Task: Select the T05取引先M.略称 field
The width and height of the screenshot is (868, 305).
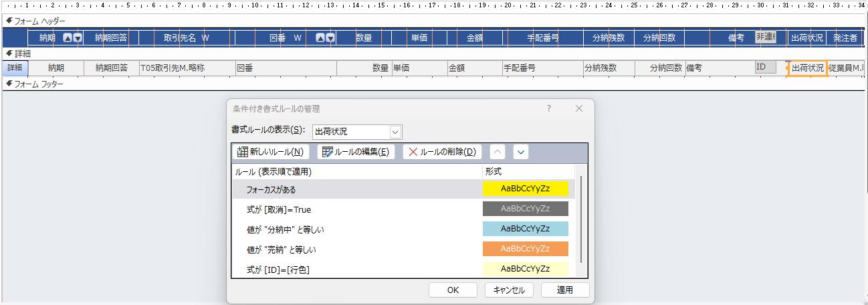Action: point(186,68)
